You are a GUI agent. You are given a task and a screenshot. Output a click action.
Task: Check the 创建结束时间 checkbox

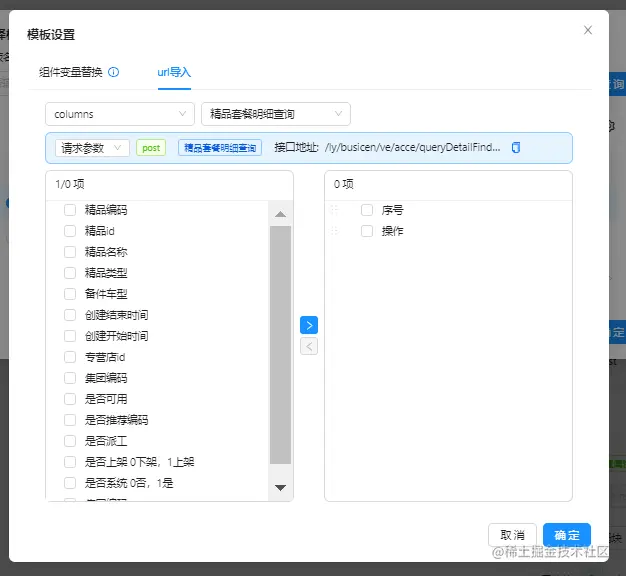(70, 315)
